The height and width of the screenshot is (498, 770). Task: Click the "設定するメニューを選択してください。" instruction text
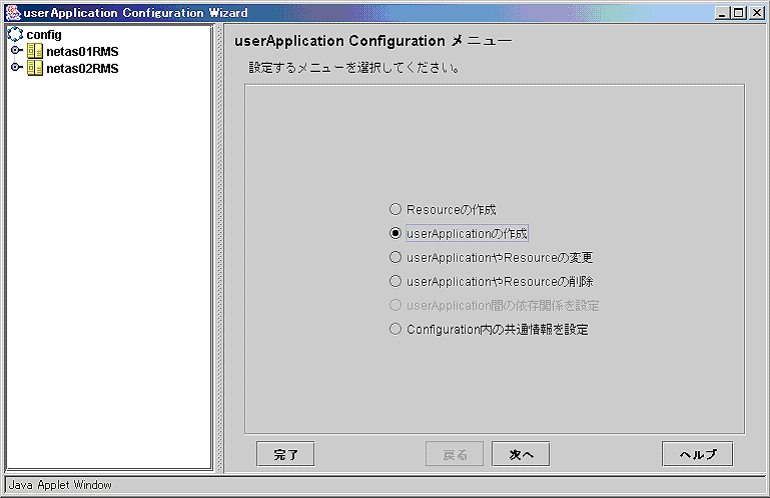354,68
